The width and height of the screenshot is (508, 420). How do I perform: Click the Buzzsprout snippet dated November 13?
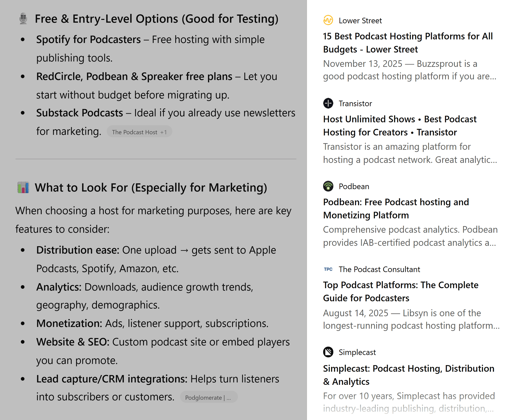[x=409, y=70]
